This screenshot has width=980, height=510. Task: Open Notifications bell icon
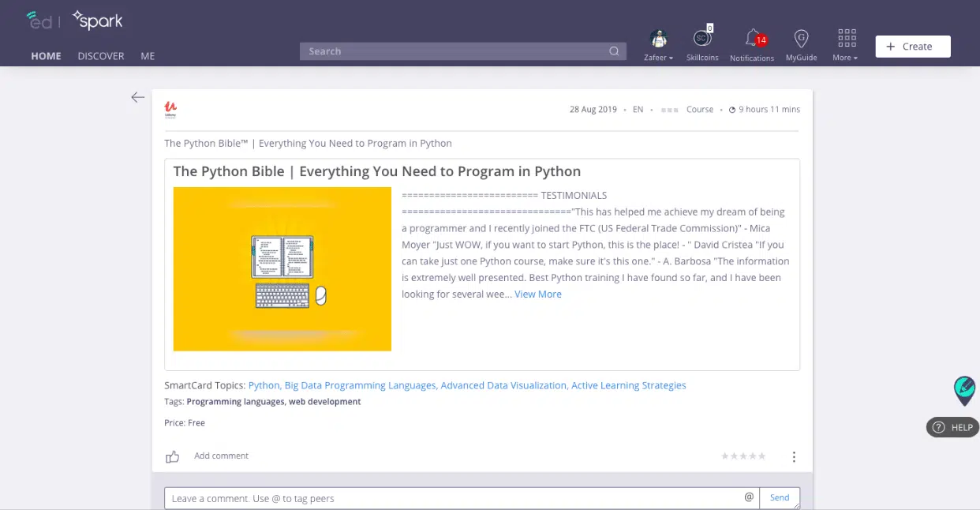tap(752, 39)
